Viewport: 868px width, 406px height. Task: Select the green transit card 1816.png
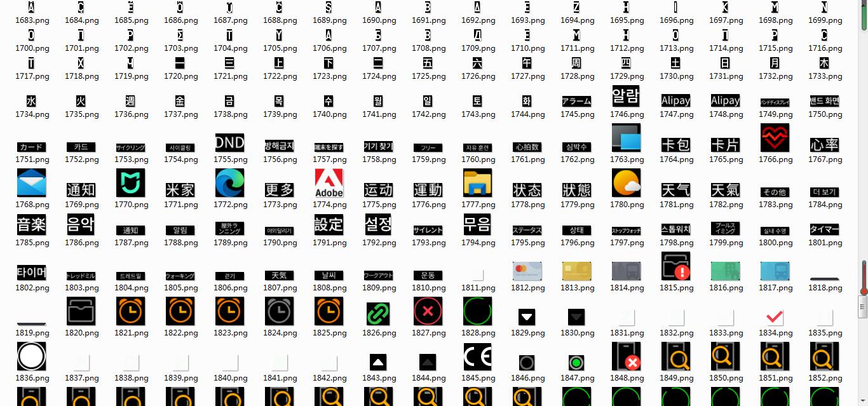click(x=725, y=271)
